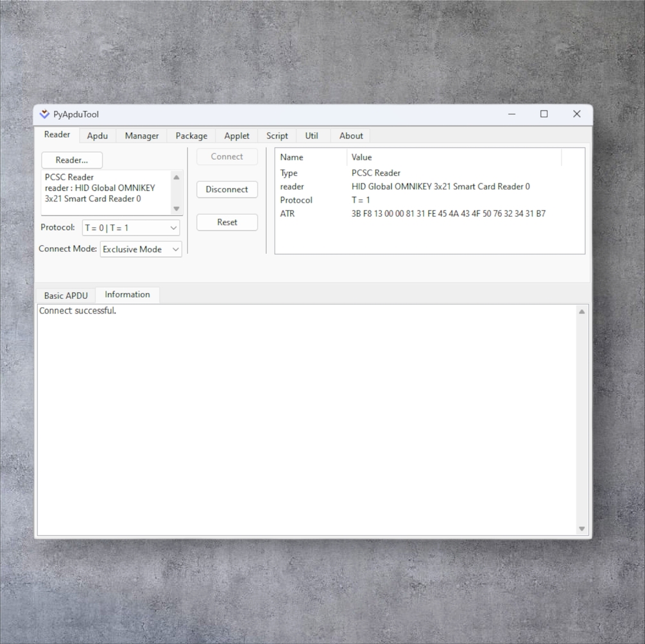
Task: Click the 'Connect successful.' log text
Action: pos(77,311)
